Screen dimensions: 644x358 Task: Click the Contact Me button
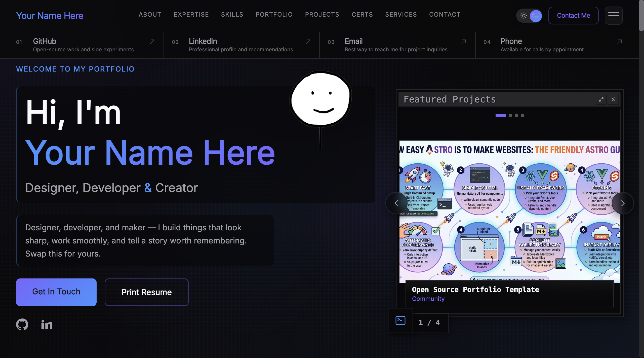coord(573,16)
